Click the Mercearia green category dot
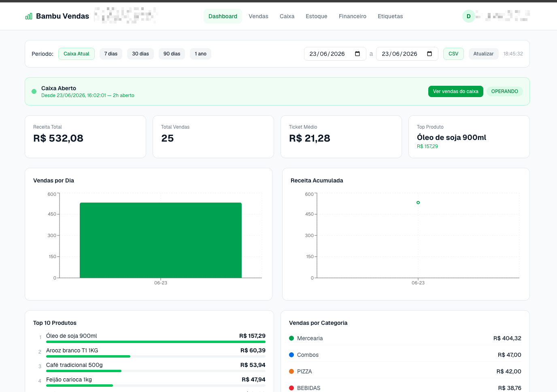The height and width of the screenshot is (392, 557). click(x=291, y=338)
